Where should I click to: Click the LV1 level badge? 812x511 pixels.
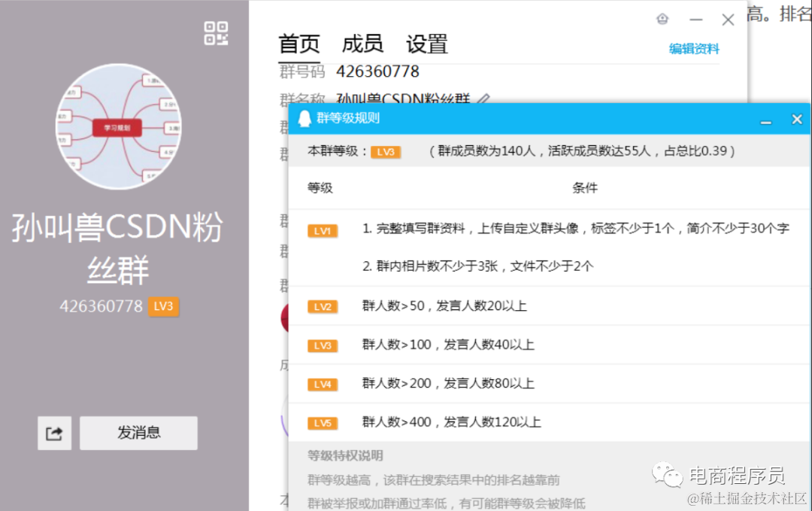(x=323, y=230)
